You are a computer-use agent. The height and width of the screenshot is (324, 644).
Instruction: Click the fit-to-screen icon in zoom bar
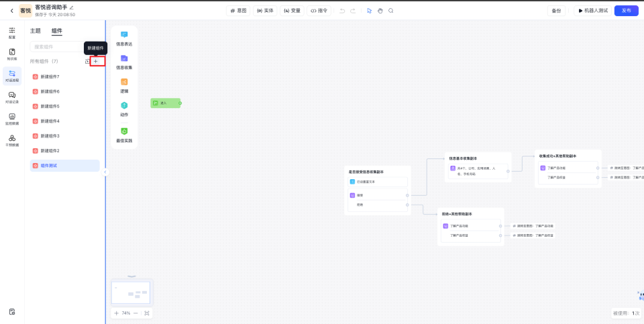[146, 313]
